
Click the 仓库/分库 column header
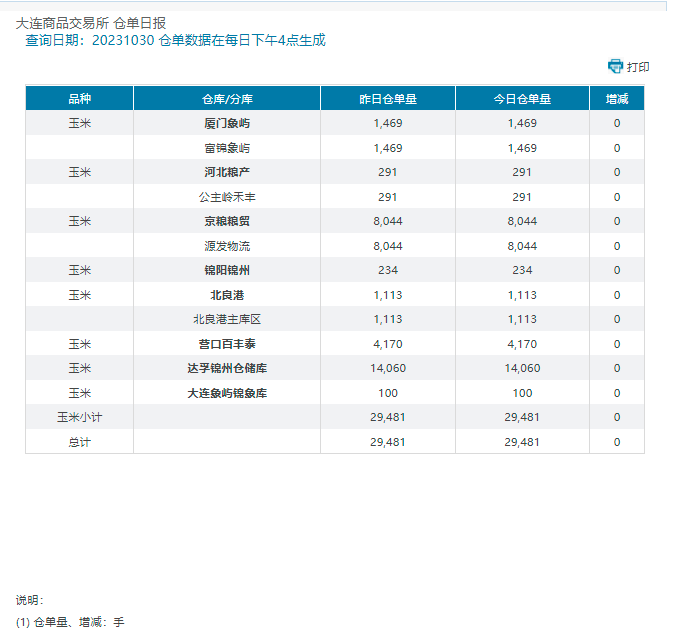tap(227, 99)
